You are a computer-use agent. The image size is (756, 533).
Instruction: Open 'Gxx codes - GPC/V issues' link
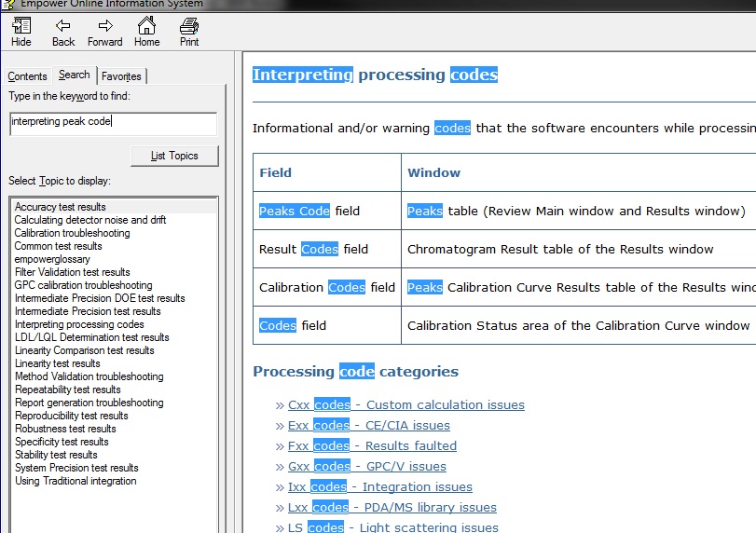[x=367, y=466]
